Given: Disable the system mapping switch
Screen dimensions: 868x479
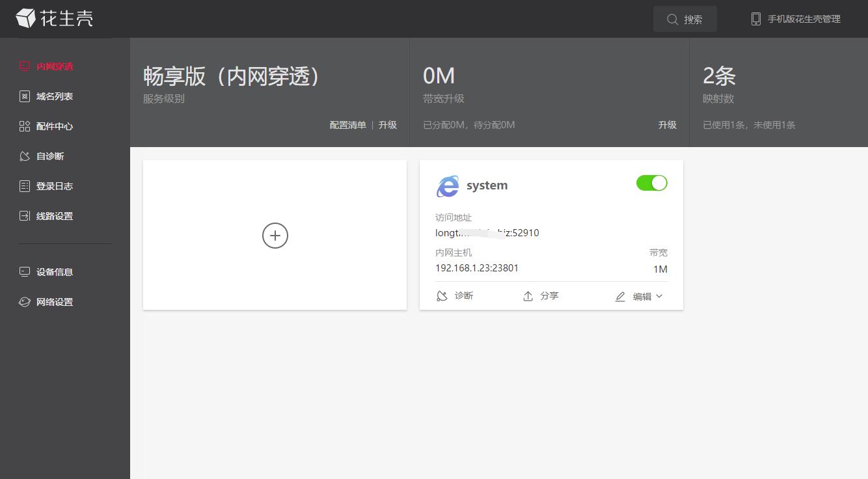Looking at the screenshot, I should [x=651, y=183].
